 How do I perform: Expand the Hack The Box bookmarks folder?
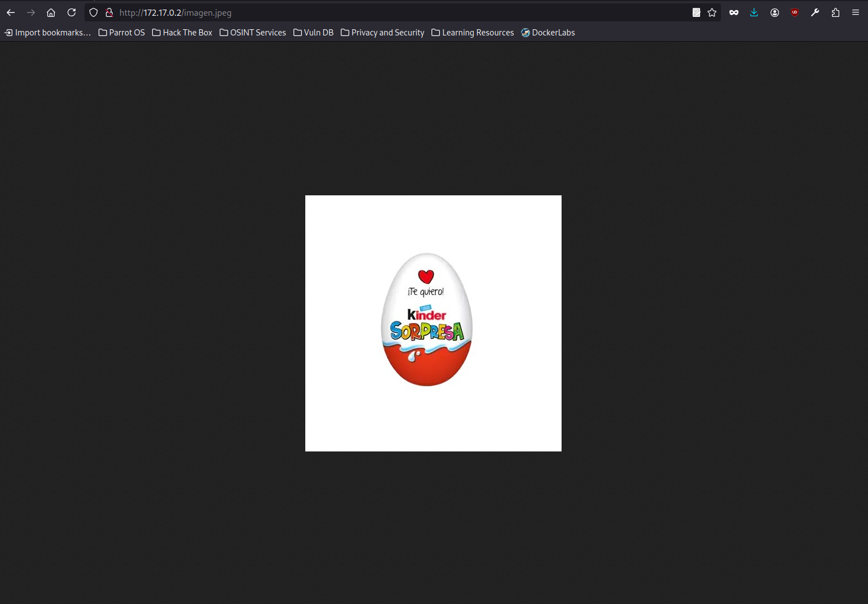(x=182, y=33)
